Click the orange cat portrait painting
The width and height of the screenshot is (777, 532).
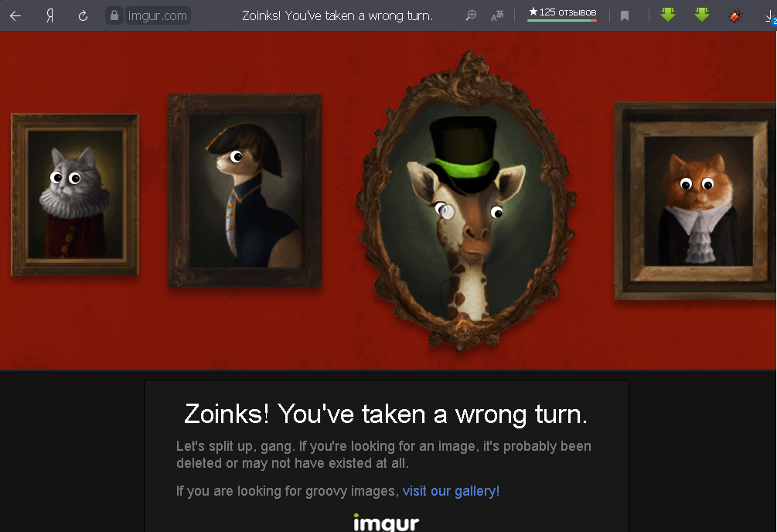click(696, 201)
